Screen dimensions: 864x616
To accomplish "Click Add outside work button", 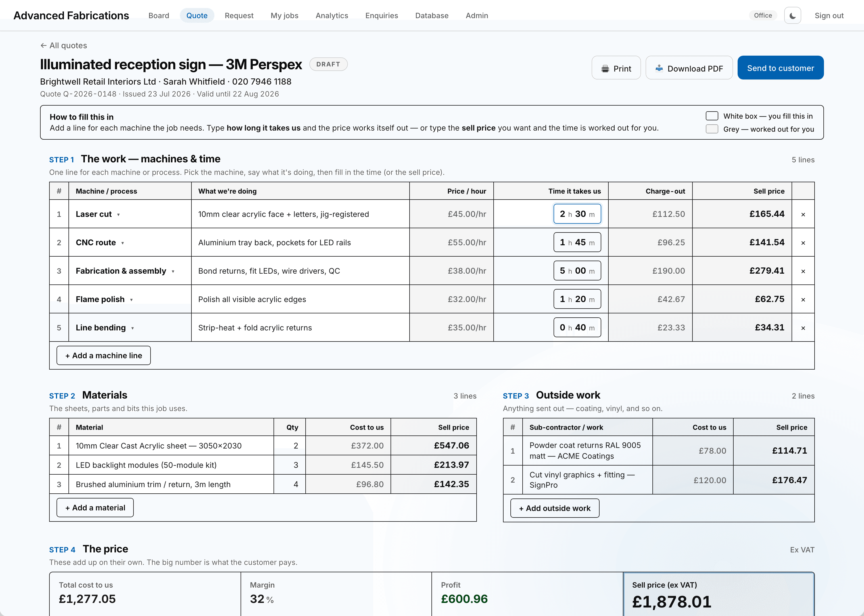I will (x=554, y=508).
